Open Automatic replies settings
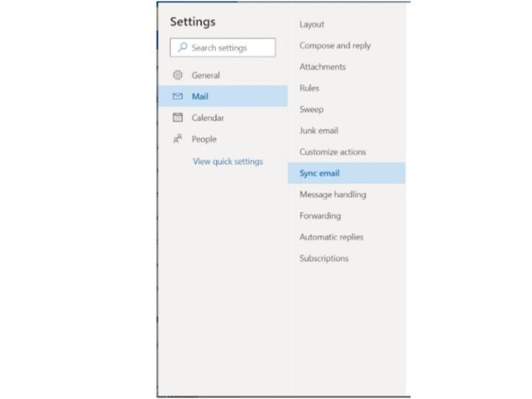Screen dimensions: 532x399 tap(331, 237)
